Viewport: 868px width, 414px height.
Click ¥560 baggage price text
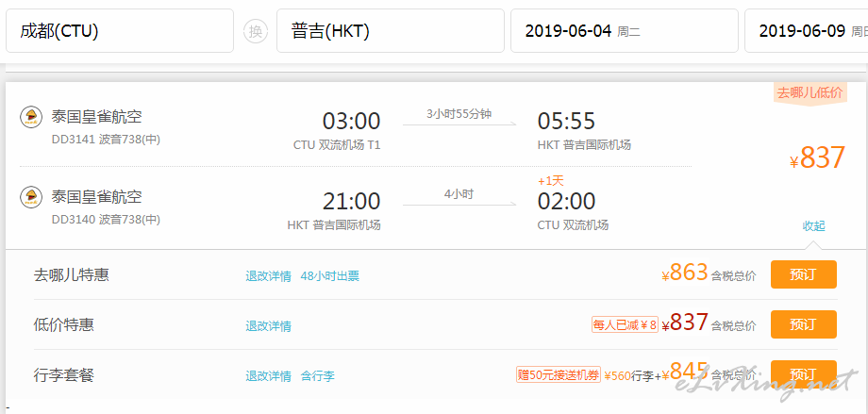(617, 376)
